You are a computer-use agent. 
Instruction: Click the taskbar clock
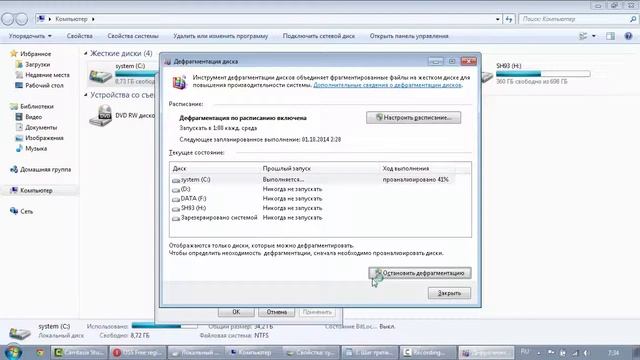click(613, 352)
